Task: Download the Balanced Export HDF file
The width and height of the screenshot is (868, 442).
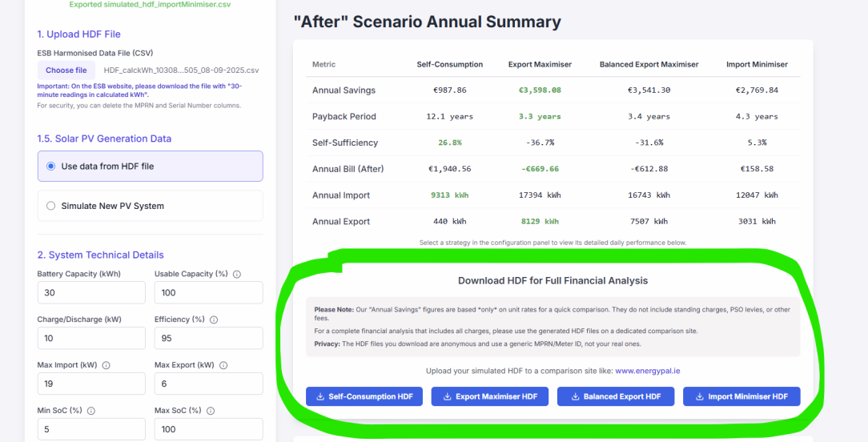Action: pyautogui.click(x=616, y=396)
